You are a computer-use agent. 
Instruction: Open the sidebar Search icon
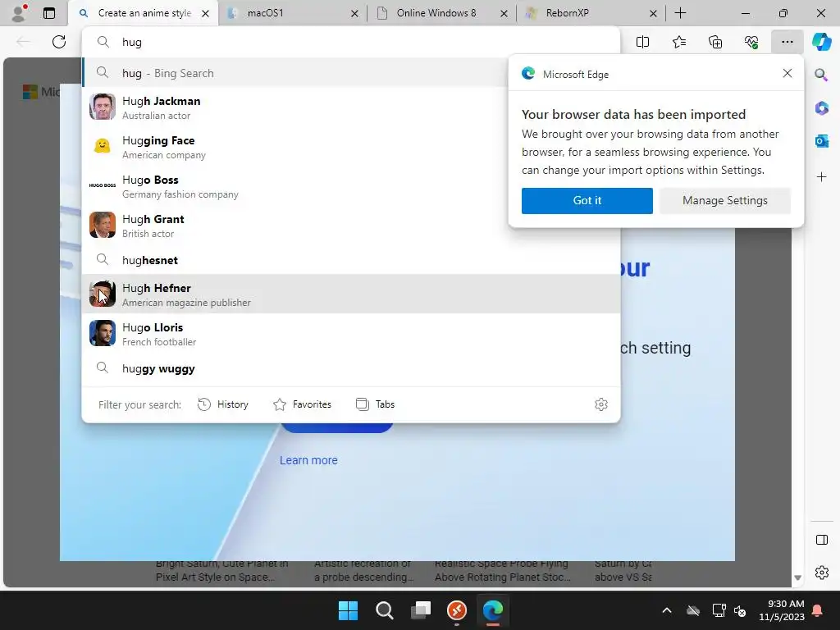pyautogui.click(x=821, y=75)
